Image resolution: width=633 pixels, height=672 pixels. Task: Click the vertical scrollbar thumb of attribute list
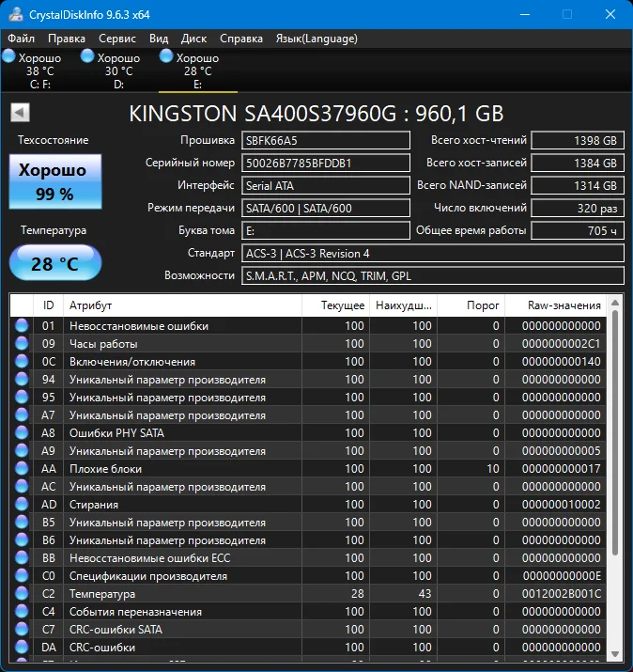coord(615,433)
